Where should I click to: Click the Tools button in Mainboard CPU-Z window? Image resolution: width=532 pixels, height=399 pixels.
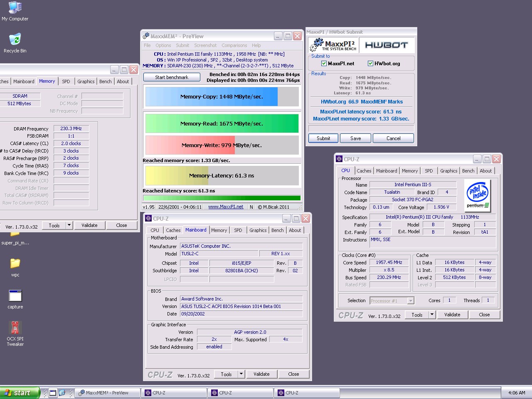coord(226,374)
